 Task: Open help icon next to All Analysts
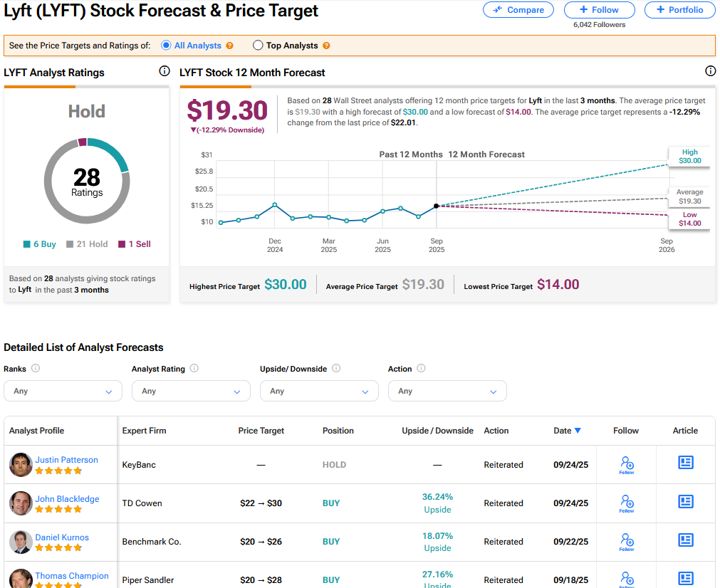[229, 46]
